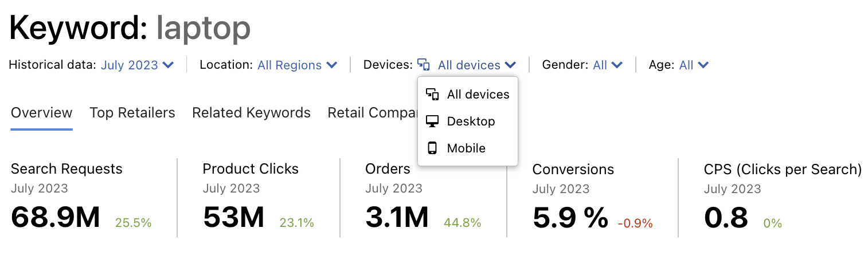This screenshot has height=259, width=868.
Task: Collapse the All devices dropdown filter
Action: tap(476, 65)
